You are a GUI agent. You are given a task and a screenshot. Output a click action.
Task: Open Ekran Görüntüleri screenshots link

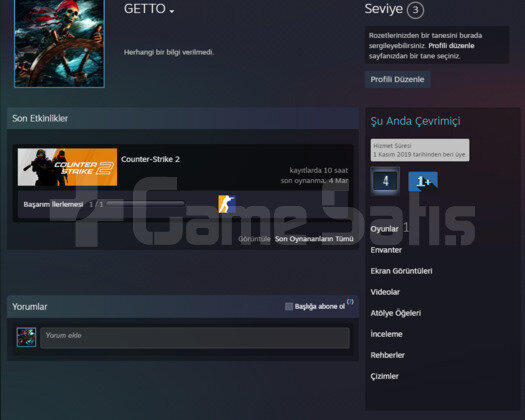401,271
